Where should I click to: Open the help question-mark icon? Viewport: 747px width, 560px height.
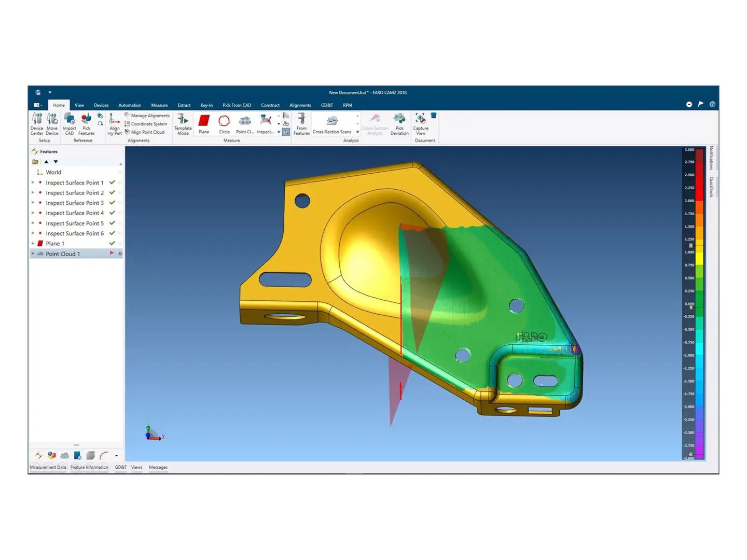tap(712, 104)
